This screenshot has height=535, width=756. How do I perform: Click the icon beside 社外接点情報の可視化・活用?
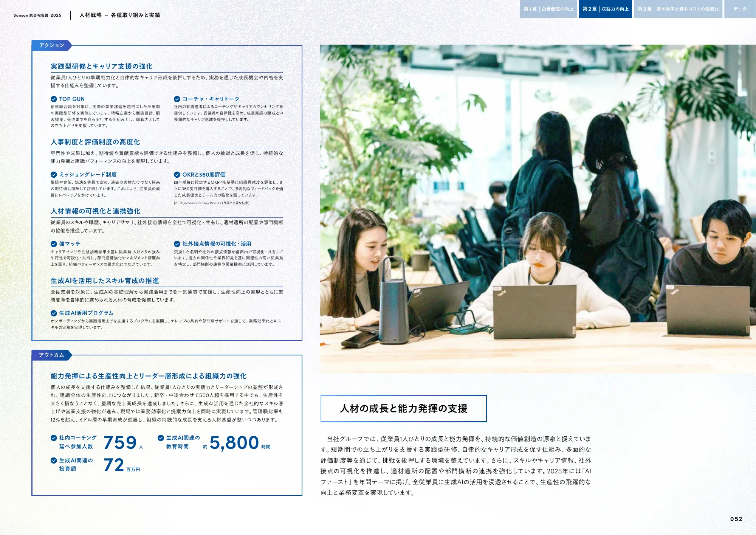pyautogui.click(x=177, y=244)
